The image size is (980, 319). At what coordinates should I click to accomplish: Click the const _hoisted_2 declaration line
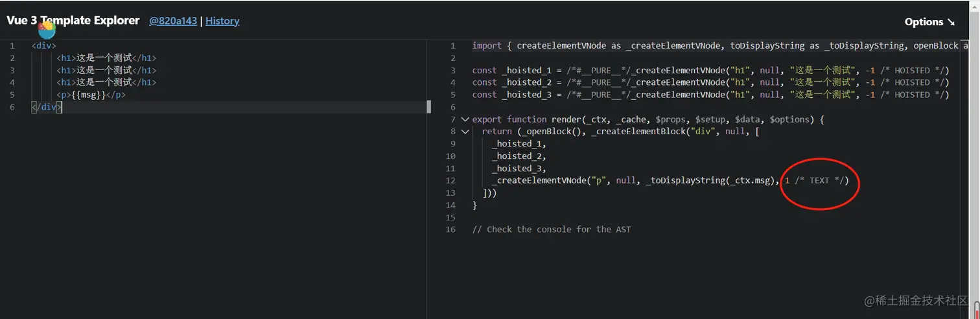point(710,82)
